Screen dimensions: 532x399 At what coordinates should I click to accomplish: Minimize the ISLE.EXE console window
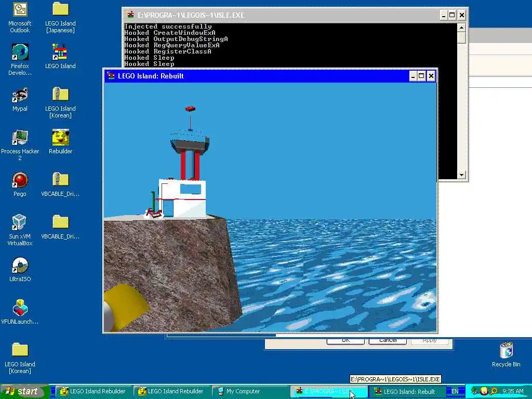[x=444, y=15]
